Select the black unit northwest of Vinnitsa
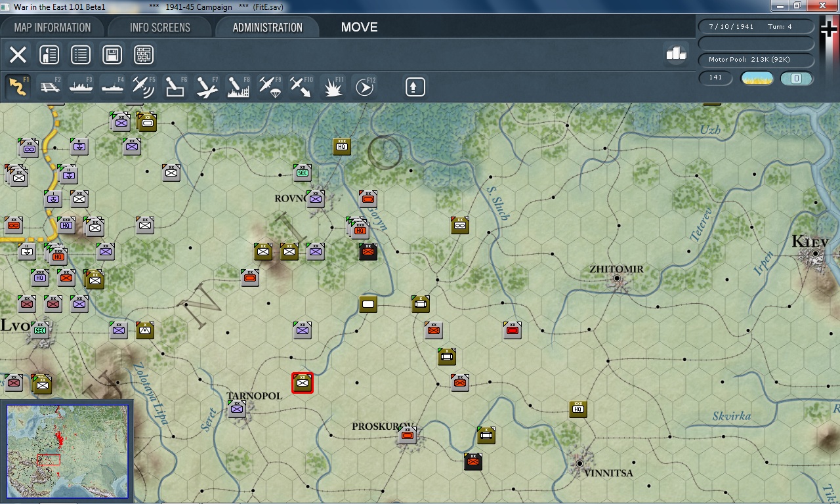840x504 pixels. 473,461
